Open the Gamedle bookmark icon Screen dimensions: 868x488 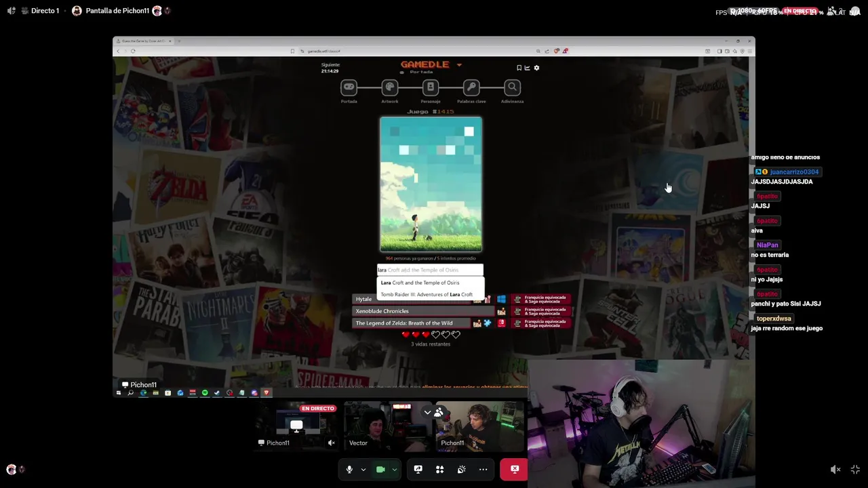(x=519, y=68)
